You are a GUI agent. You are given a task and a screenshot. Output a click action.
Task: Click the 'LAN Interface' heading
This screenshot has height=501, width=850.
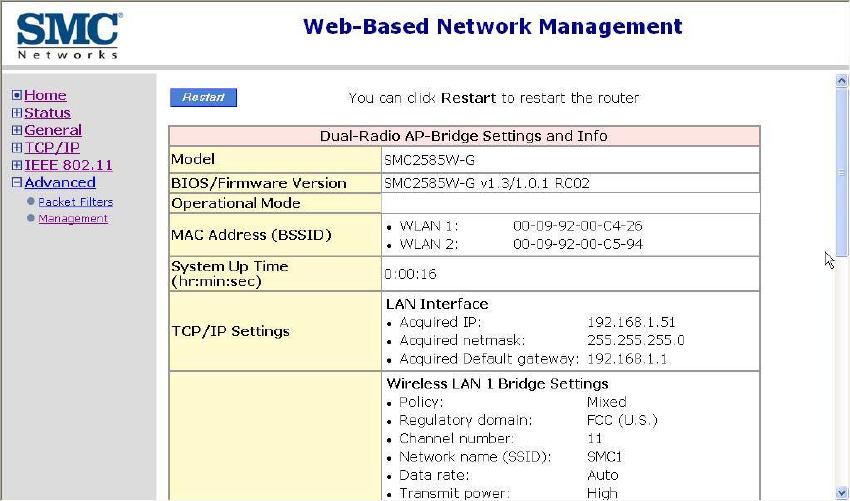click(x=437, y=304)
